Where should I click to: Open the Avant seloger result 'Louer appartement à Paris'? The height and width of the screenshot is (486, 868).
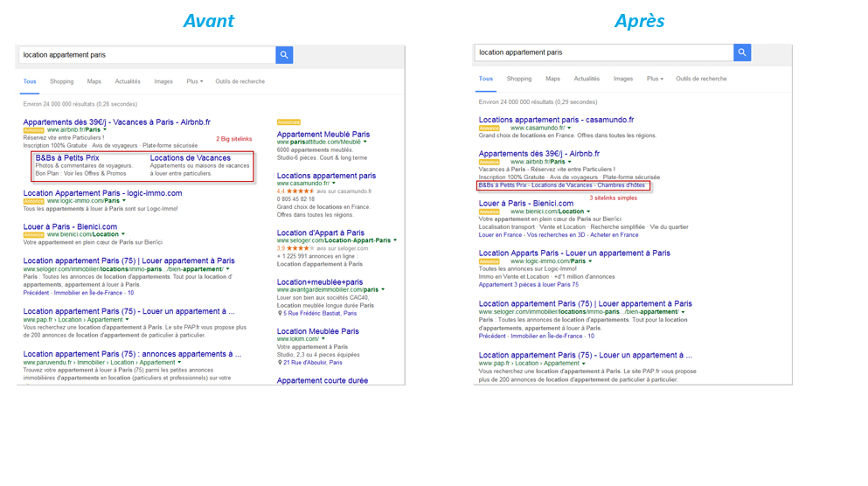coord(129,260)
